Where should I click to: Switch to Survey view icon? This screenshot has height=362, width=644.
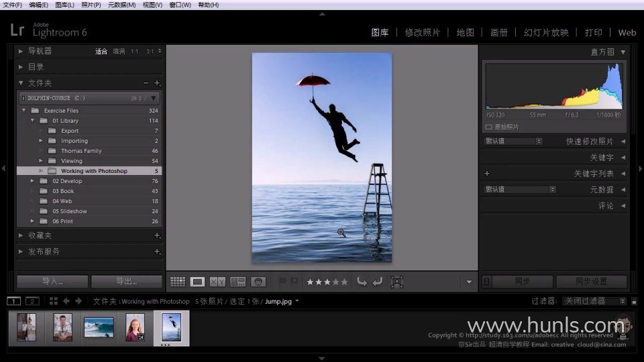238,282
